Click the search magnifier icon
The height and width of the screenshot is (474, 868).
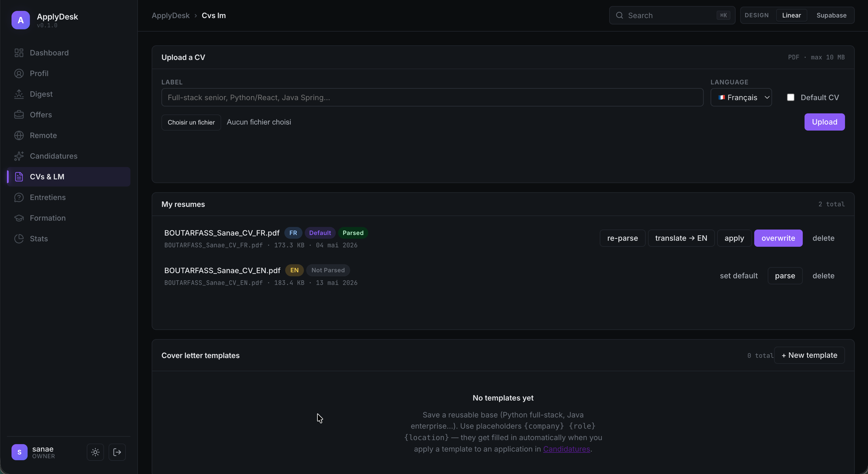619,15
